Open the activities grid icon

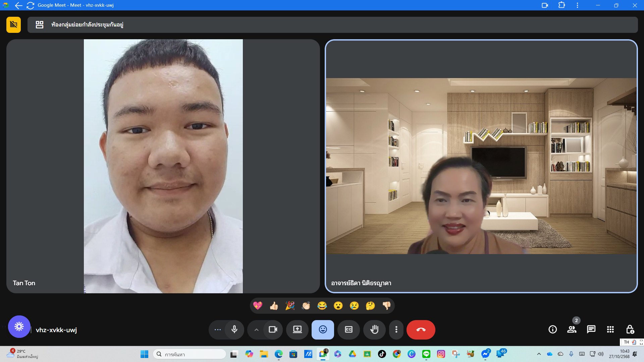point(610,329)
